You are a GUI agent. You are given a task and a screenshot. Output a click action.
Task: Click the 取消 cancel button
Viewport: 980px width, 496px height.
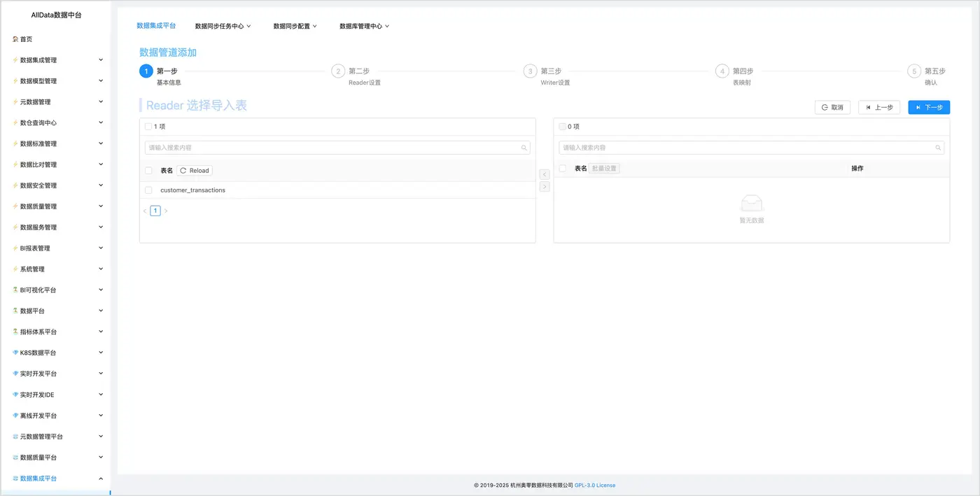pos(832,108)
